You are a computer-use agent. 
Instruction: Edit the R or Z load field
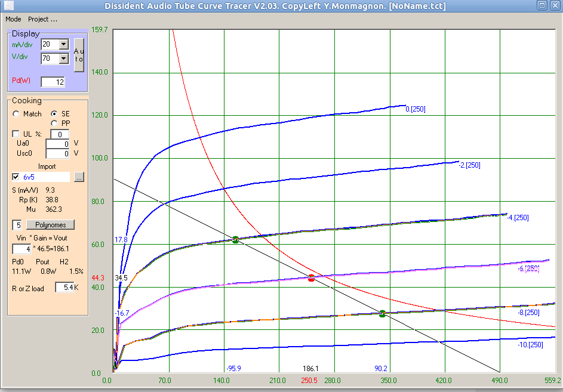64,287
